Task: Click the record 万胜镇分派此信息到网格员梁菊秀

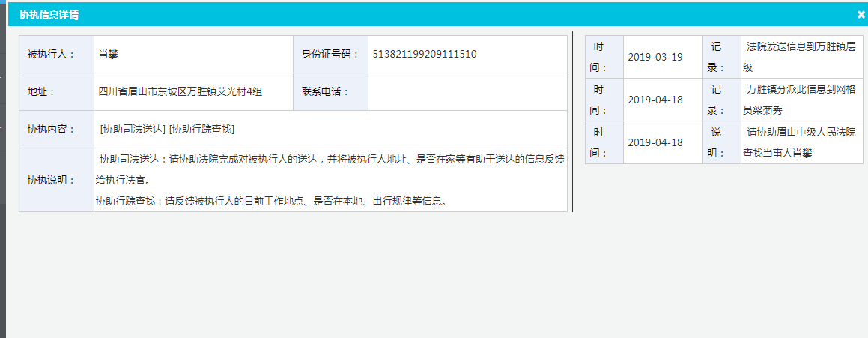Action: (x=801, y=99)
